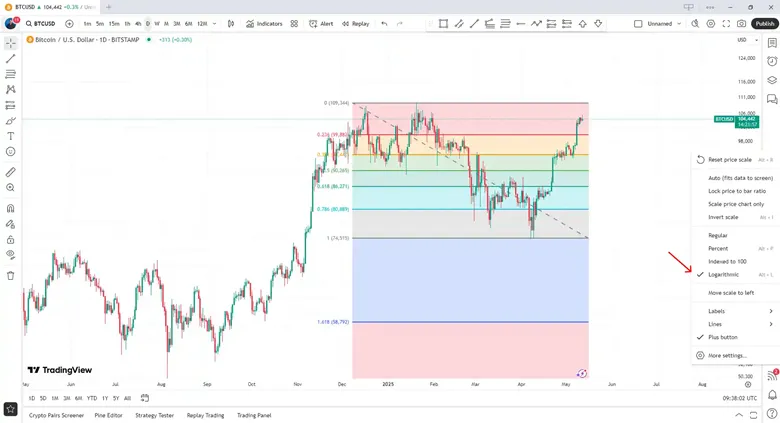Screen dimensions: 780x423
Task: Open the candlestick chart type selector
Action: click(x=230, y=23)
